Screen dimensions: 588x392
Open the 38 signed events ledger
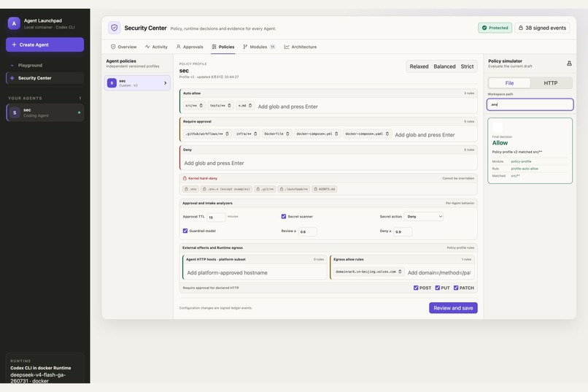[x=542, y=28]
